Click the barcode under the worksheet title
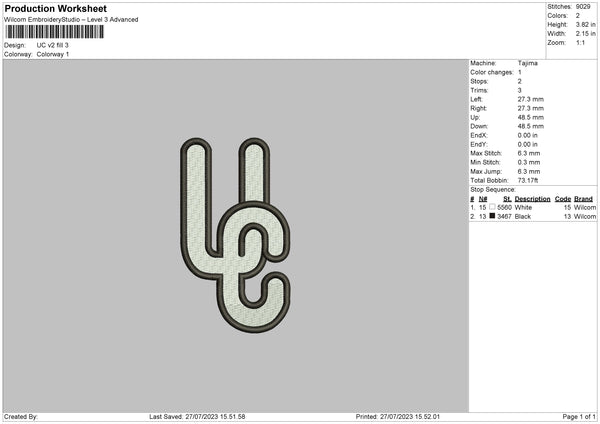Screen dimensions: 600x424 click(54, 32)
